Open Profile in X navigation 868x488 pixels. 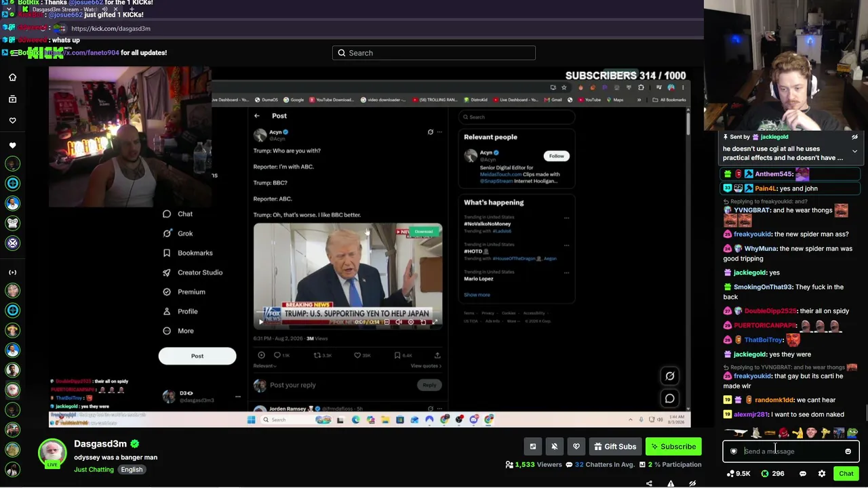[180, 312]
